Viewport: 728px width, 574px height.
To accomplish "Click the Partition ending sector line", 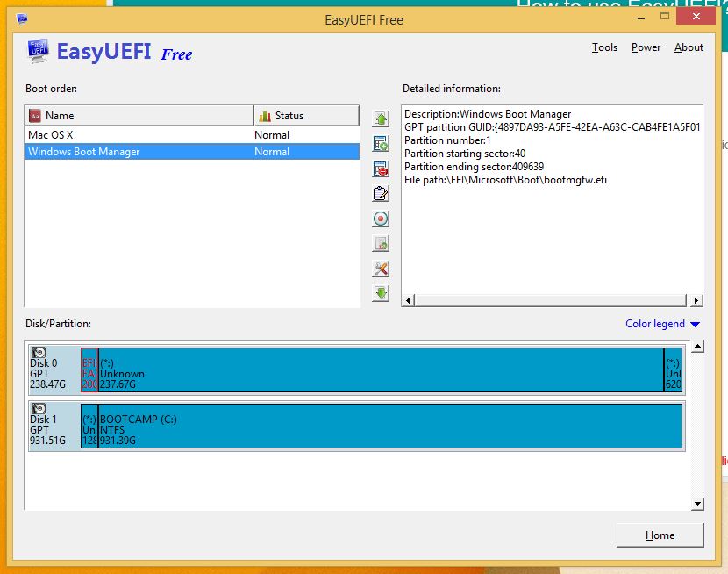I will [x=474, y=167].
